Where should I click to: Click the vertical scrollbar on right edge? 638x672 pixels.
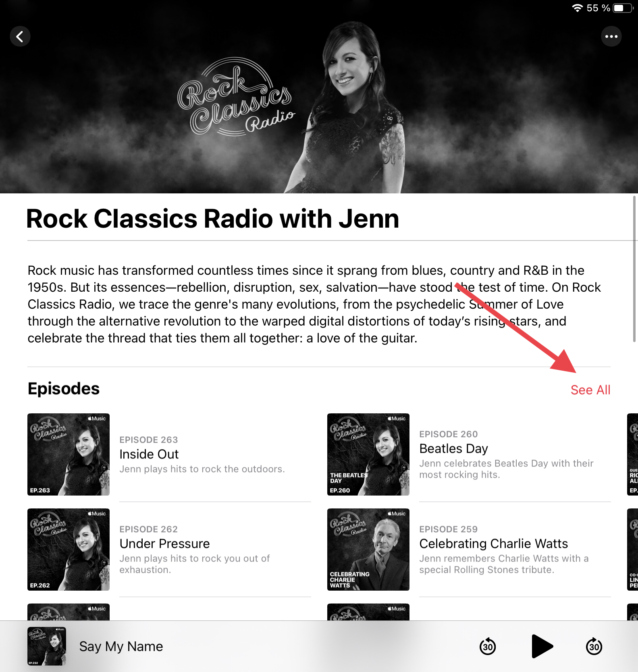[634, 269]
